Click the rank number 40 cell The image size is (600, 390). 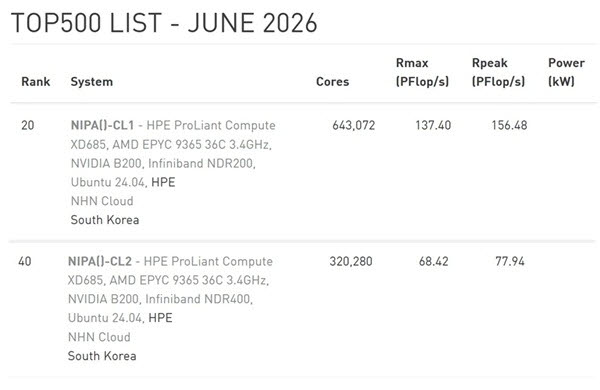tap(24, 261)
